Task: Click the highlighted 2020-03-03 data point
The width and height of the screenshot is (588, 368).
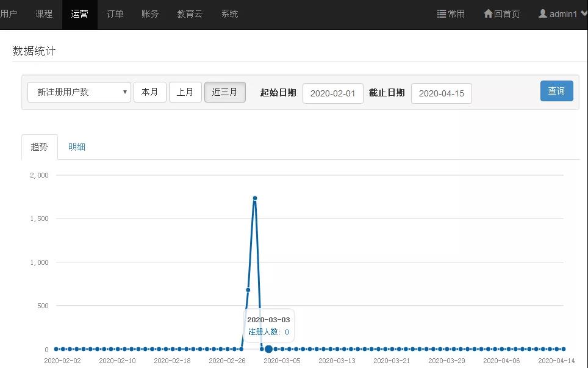Action: pos(268,349)
